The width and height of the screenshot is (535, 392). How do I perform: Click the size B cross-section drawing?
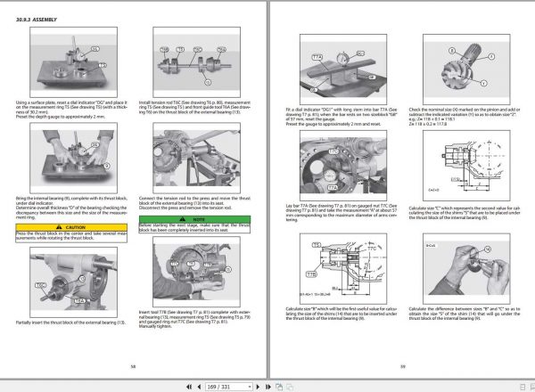pos(343,268)
